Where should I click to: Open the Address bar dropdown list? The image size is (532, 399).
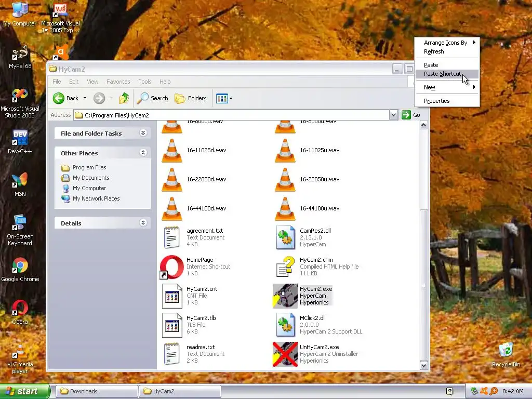click(x=393, y=115)
